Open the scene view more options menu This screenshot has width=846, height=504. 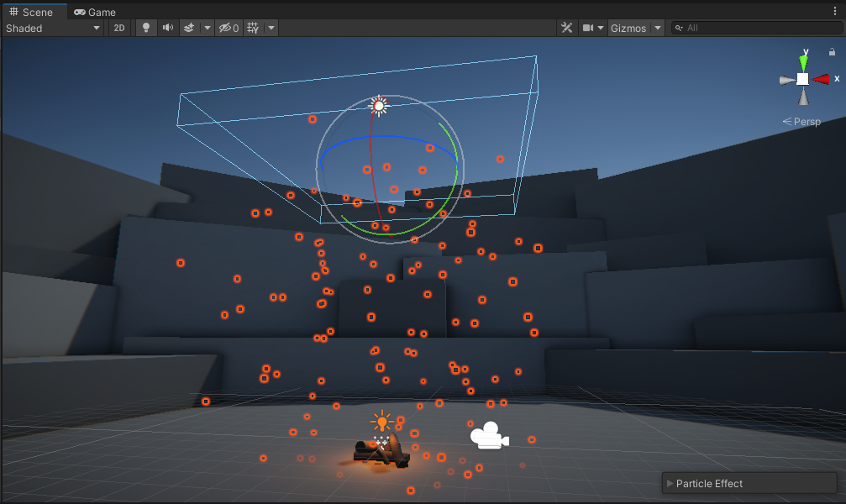coord(834,12)
